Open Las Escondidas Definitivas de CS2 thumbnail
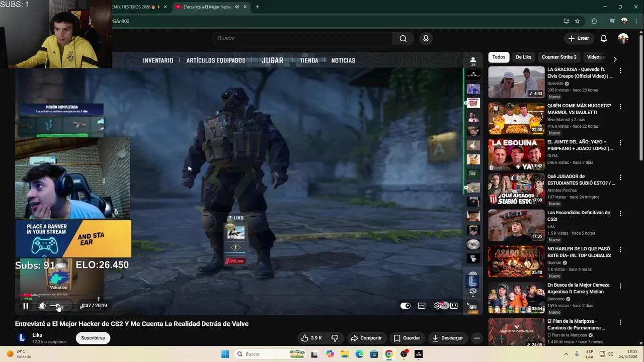The image size is (644, 362). [x=516, y=225]
